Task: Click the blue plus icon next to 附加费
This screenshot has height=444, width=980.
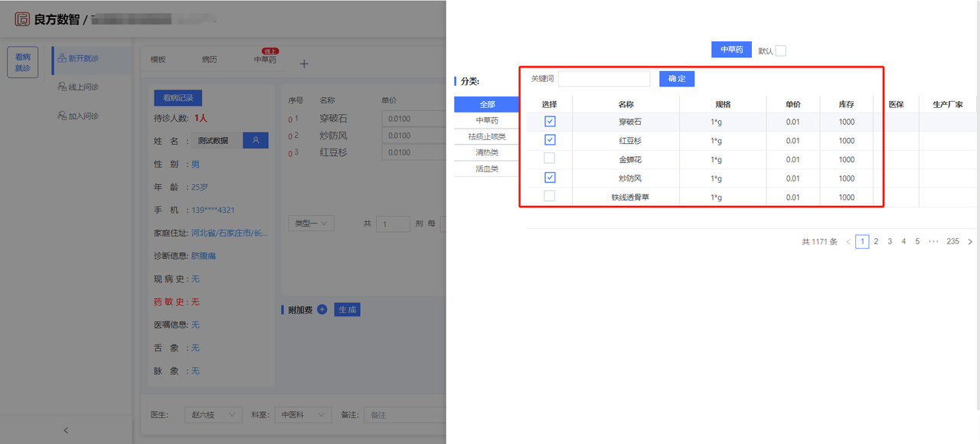Action: click(x=322, y=309)
